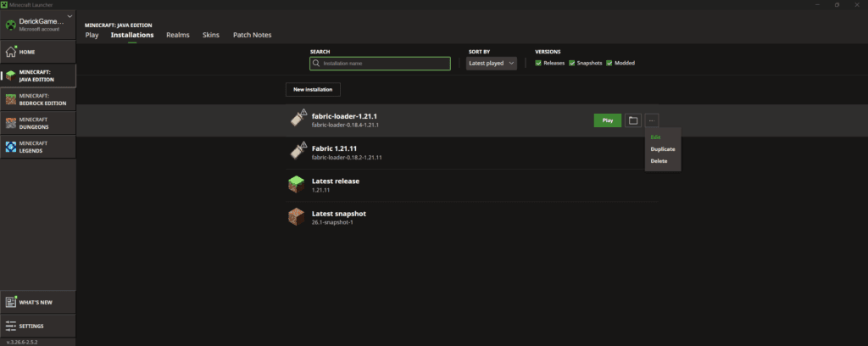Open the folder icon for fabric-loader-1.21.1
This screenshot has width=868, height=346.
click(x=633, y=120)
